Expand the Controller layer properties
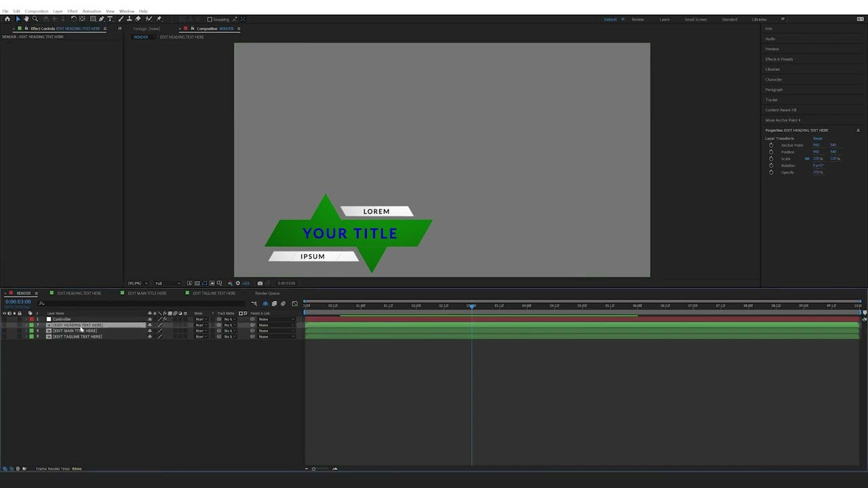The image size is (868, 488). tap(26, 319)
